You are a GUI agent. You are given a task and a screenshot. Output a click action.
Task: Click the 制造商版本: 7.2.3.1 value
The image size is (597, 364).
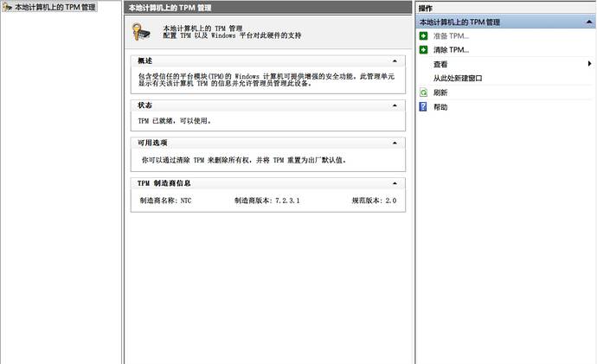[x=267, y=201]
